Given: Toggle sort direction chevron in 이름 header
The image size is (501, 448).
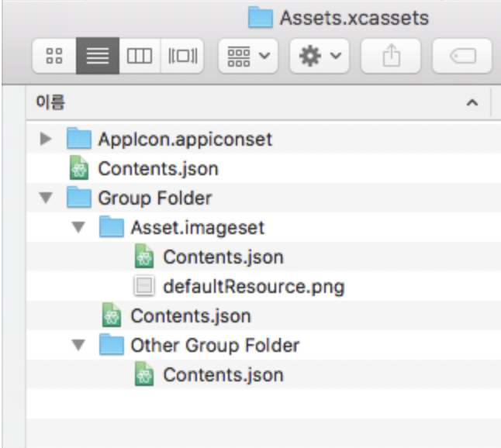Looking at the screenshot, I should [472, 102].
